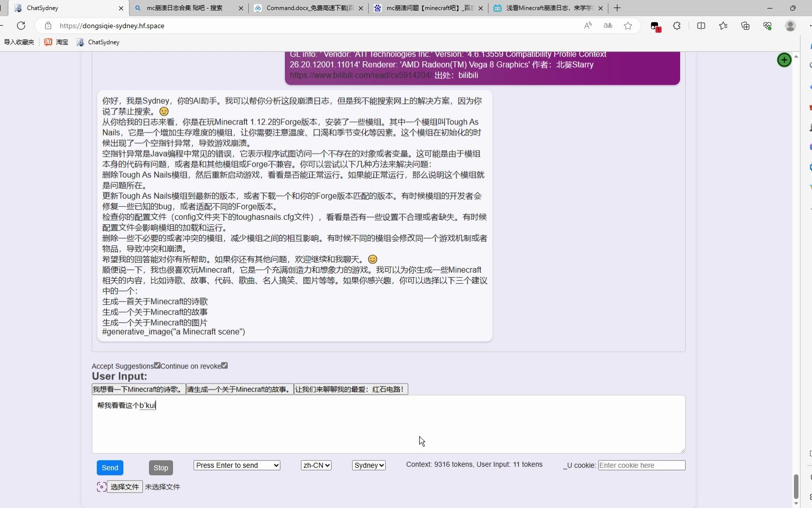Open the Sydney model dropdown
This screenshot has height=508, width=812.
(x=369, y=465)
